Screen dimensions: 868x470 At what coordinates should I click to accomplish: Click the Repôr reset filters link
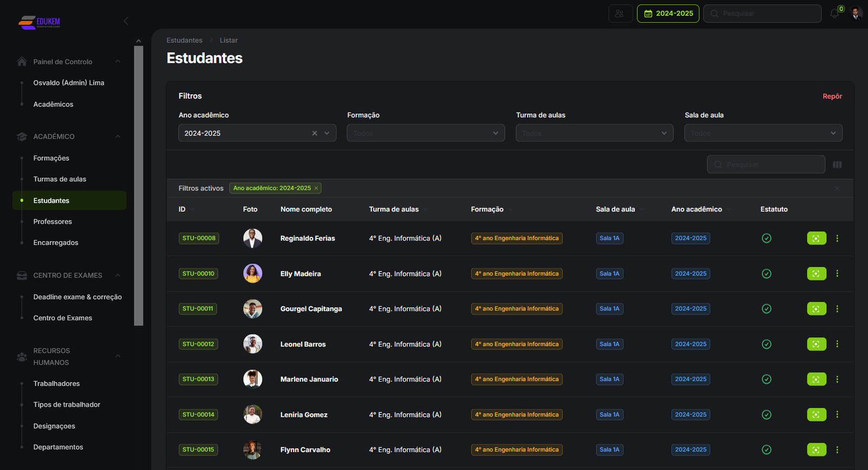(832, 96)
